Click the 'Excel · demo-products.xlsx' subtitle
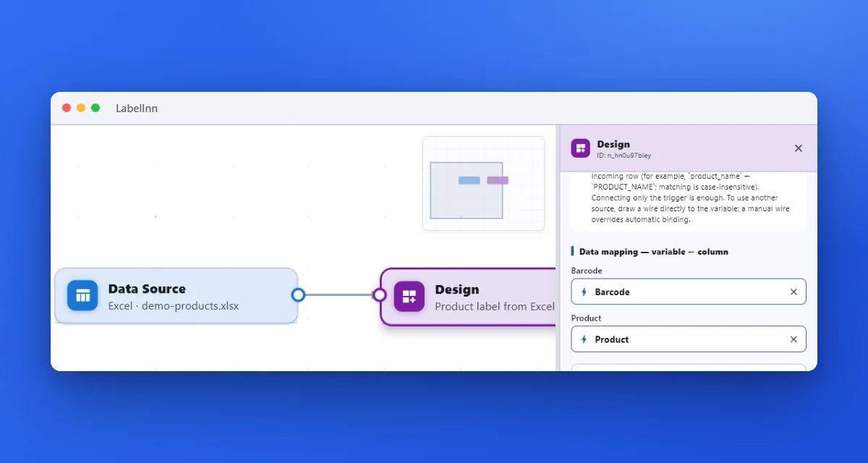The width and height of the screenshot is (868, 463). [x=174, y=306]
